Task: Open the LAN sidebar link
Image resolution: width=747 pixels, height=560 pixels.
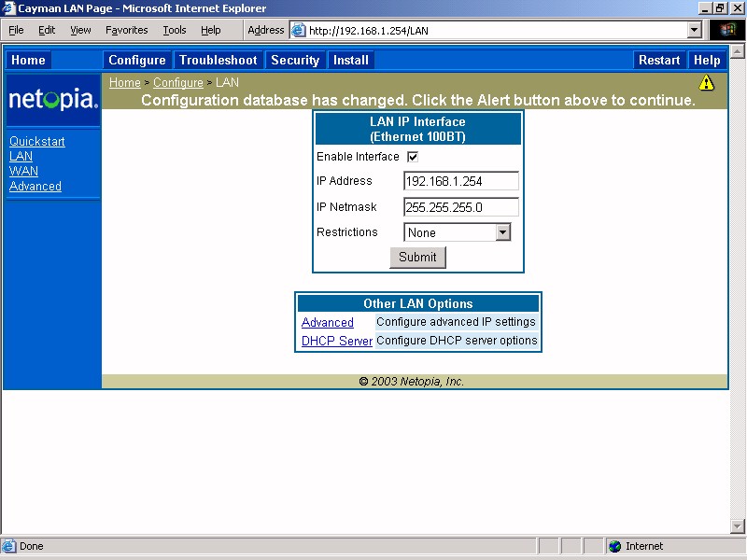Action: 21,156
